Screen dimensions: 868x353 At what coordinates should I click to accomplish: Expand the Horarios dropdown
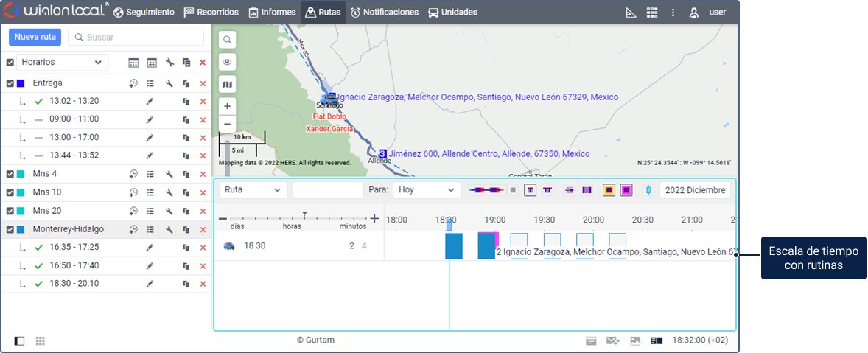click(62, 63)
